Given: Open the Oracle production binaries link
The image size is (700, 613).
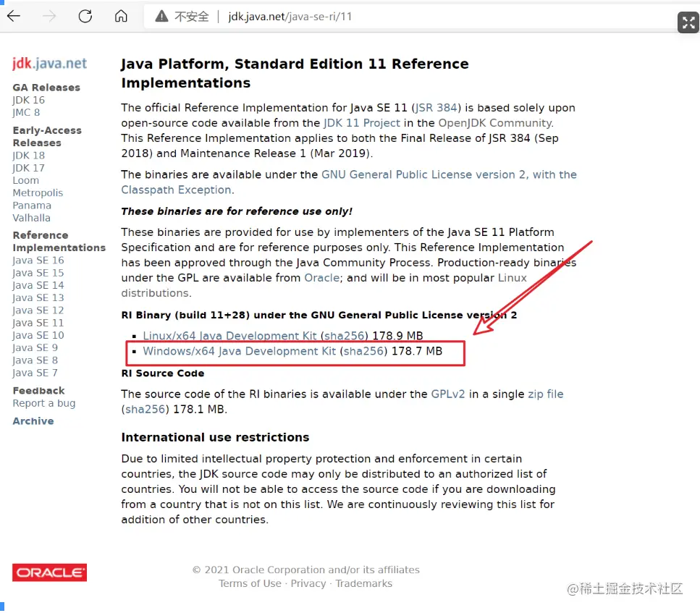Looking at the screenshot, I should point(322,278).
